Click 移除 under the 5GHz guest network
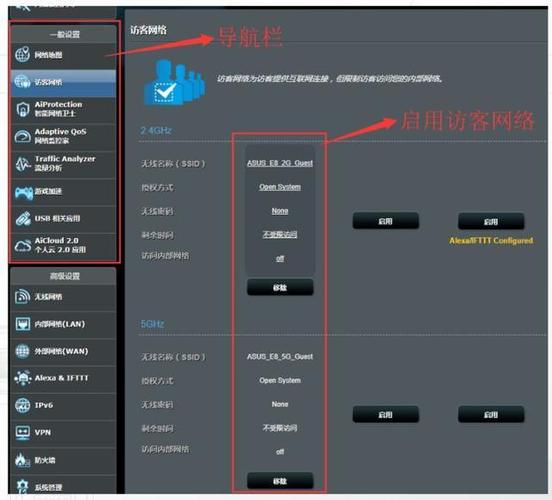Viewport: 552px width, 500px height. pyautogui.click(x=280, y=481)
